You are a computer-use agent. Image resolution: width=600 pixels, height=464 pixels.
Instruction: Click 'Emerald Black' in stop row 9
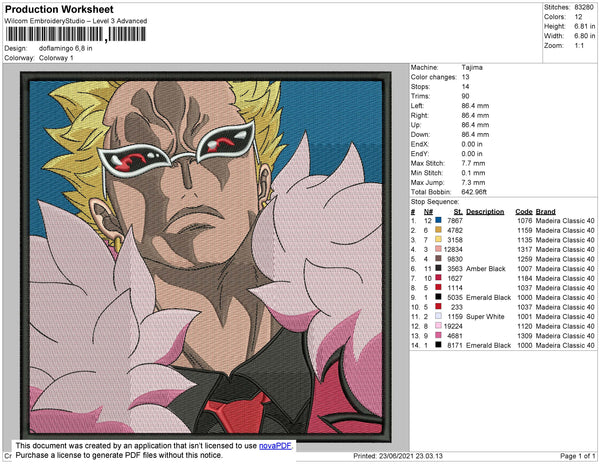click(x=488, y=297)
